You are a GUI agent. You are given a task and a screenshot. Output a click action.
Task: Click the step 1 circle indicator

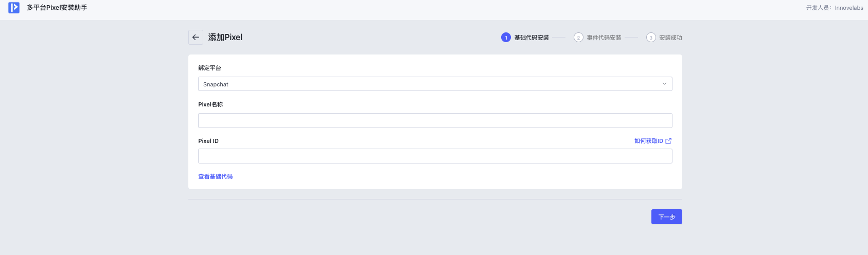pos(506,38)
